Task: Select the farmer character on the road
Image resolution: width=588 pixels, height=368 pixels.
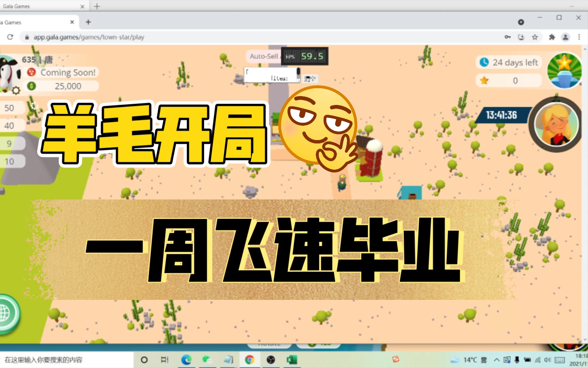Action: pyautogui.click(x=342, y=182)
